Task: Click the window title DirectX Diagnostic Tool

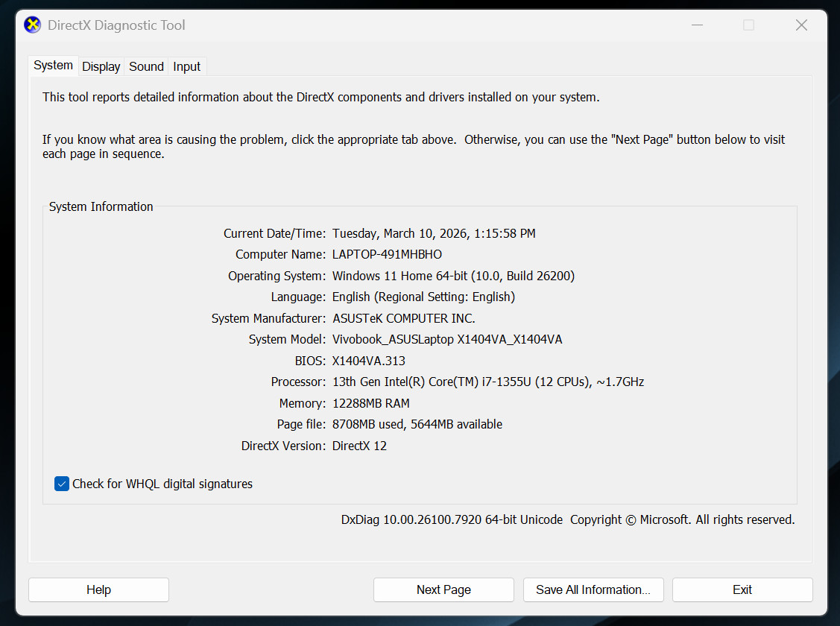Action: coord(116,25)
